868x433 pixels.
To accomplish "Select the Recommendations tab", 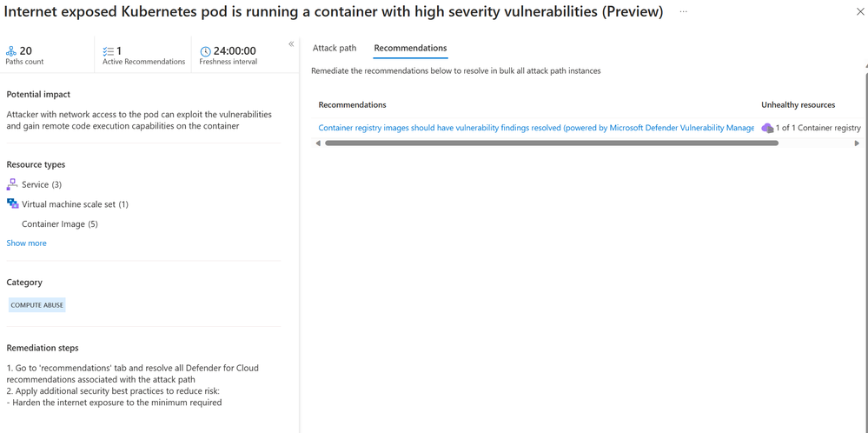I will coord(410,49).
